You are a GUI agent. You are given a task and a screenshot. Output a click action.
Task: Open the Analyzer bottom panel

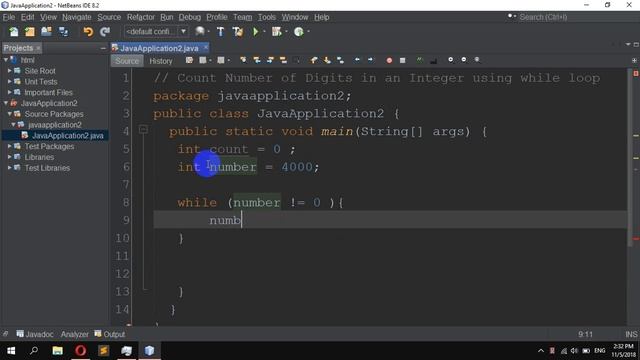tap(75, 334)
